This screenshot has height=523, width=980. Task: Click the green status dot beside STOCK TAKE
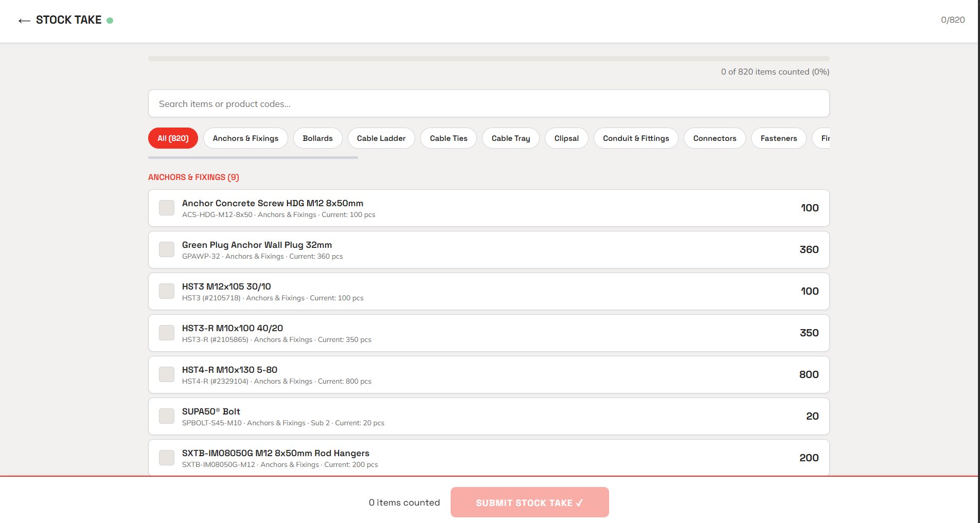(111, 20)
